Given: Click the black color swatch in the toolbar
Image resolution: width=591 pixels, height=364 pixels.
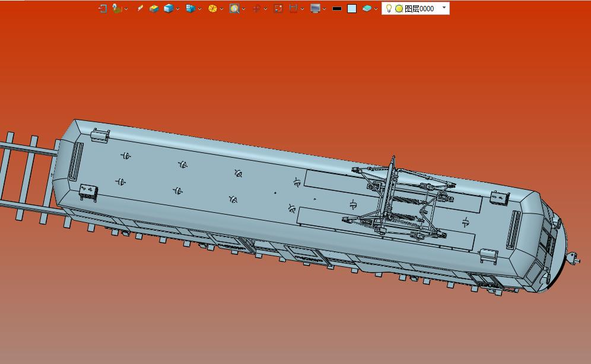Looking at the screenshot, I should (337, 9).
